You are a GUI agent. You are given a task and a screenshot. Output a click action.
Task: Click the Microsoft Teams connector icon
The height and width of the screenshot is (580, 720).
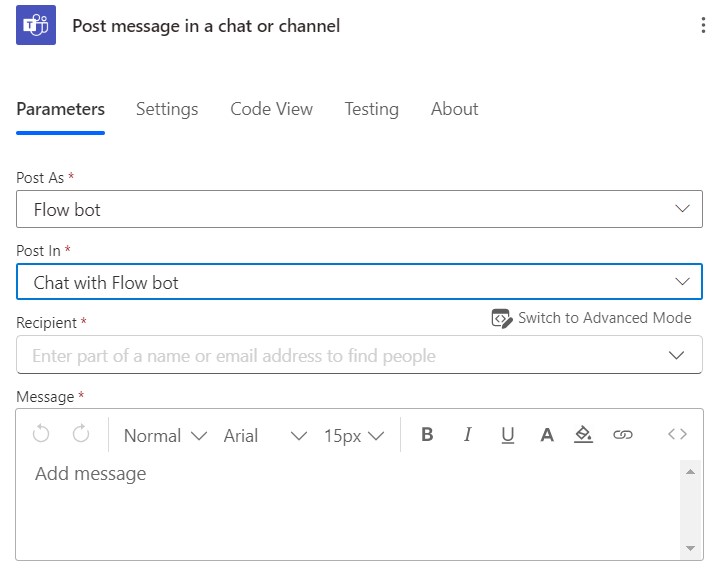pyautogui.click(x=36, y=25)
